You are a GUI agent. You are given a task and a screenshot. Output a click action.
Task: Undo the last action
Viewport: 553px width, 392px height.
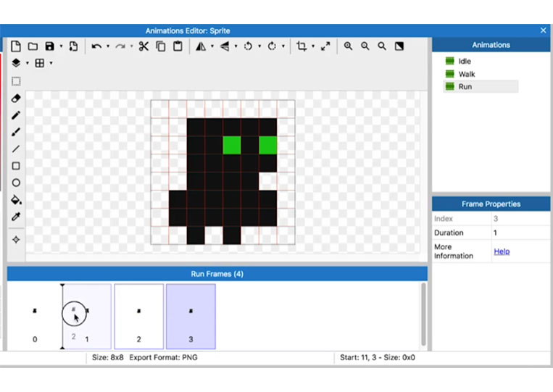click(96, 46)
